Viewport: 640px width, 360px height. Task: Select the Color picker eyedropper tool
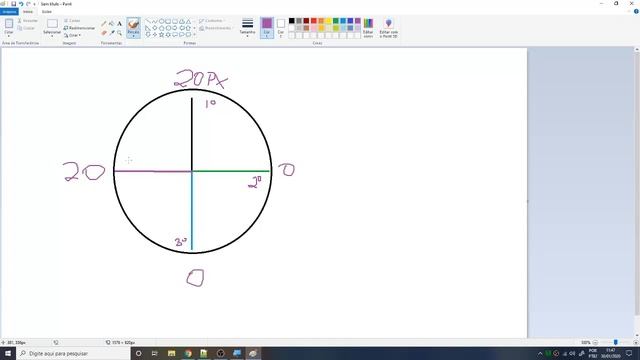point(111,33)
